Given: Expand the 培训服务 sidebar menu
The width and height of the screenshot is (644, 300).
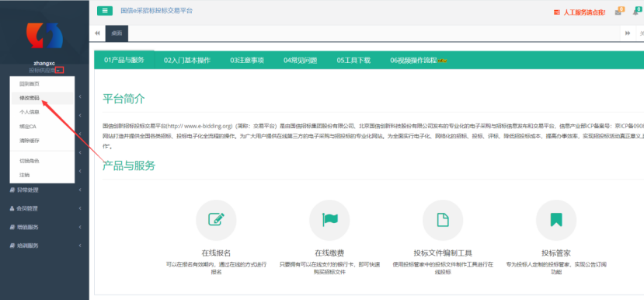Looking at the screenshot, I should [x=44, y=246].
